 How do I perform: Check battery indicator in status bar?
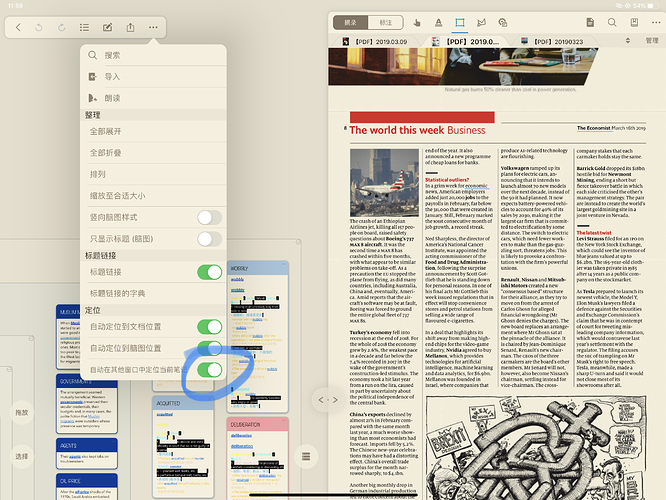(x=652, y=6)
